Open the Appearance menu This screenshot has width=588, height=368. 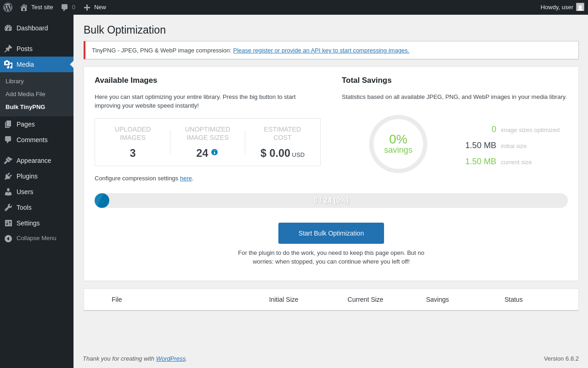[34, 161]
